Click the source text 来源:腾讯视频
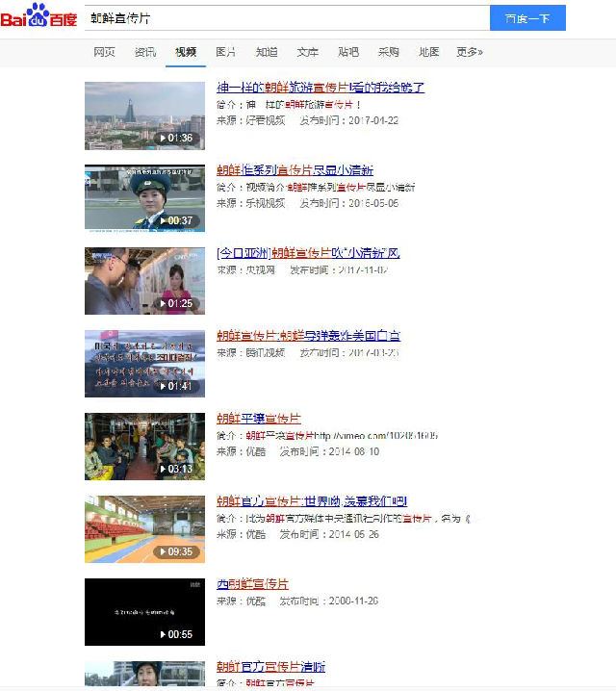The height and width of the screenshot is (691, 616). pos(250,352)
